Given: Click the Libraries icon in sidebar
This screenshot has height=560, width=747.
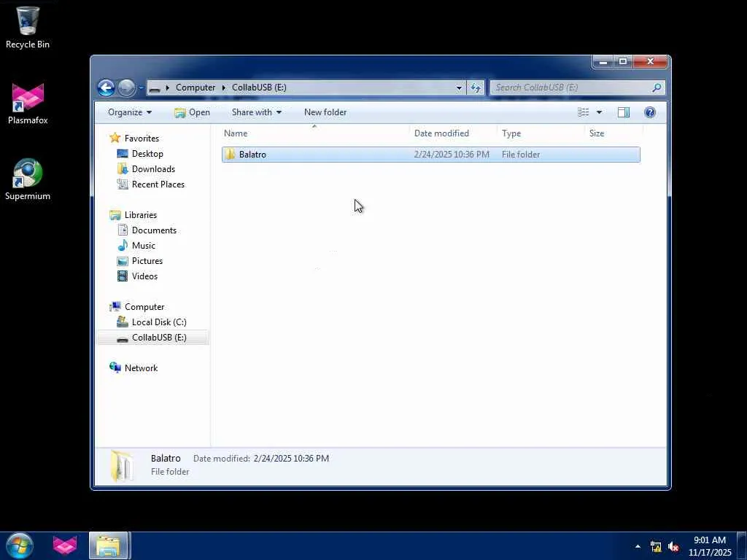Looking at the screenshot, I should coord(115,215).
